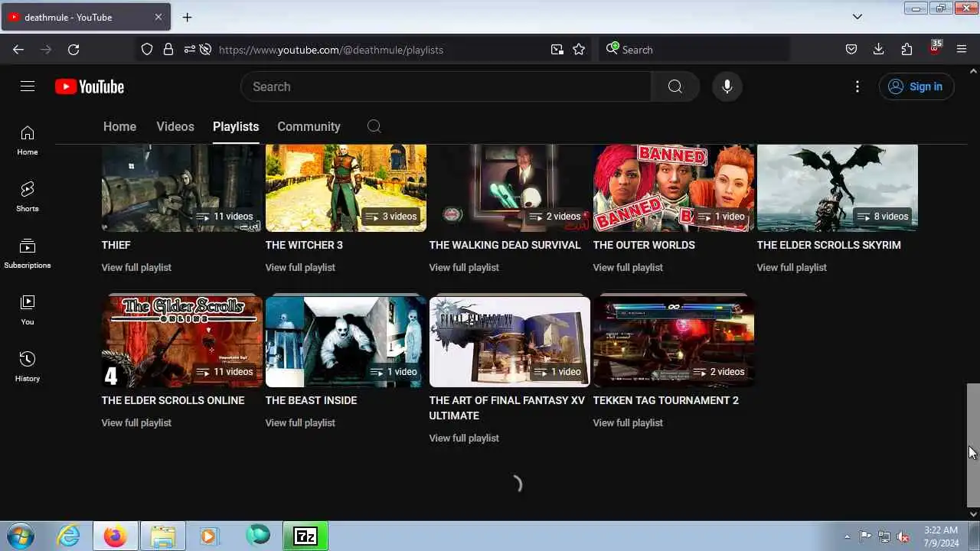980x551 pixels.
Task: Open Firefox extensions puzzle icon
Action: tap(906, 49)
